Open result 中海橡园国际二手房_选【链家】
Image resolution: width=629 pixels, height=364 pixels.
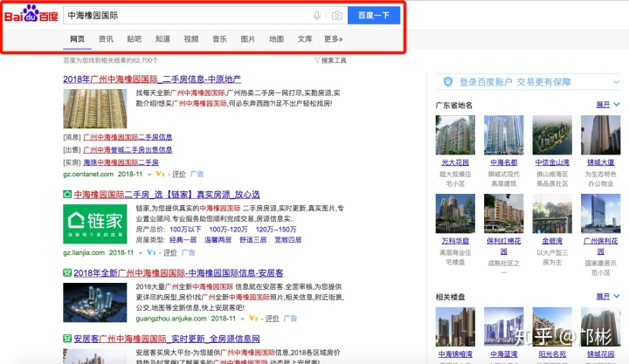coord(167,195)
